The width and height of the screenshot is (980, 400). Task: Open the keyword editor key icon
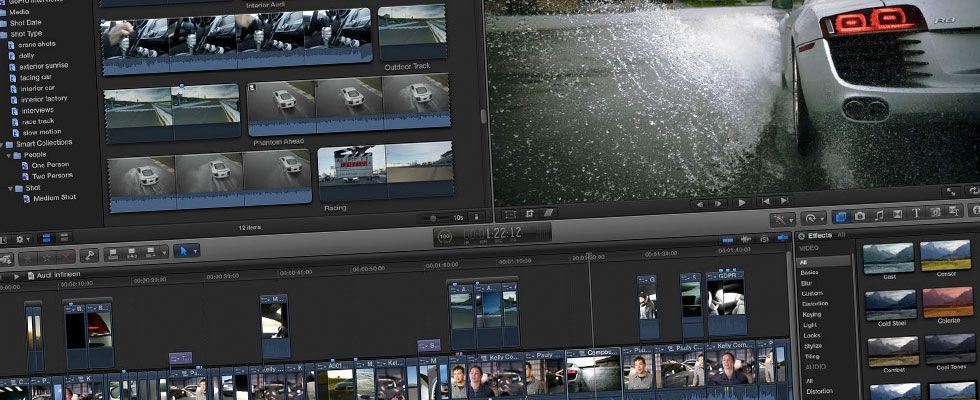(x=89, y=255)
